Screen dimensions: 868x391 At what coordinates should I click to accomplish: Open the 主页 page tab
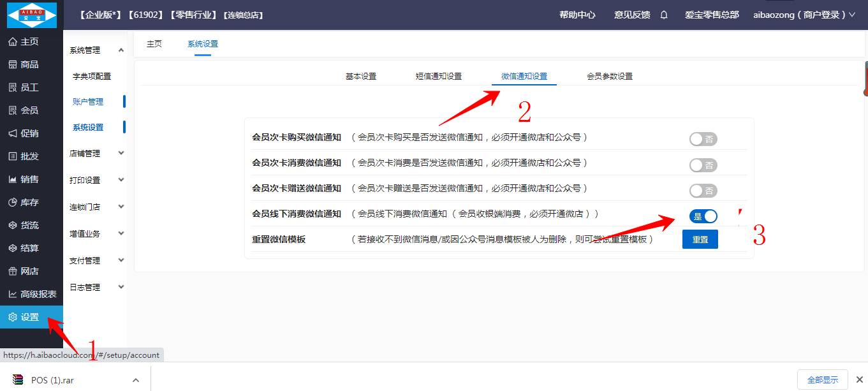coord(154,44)
